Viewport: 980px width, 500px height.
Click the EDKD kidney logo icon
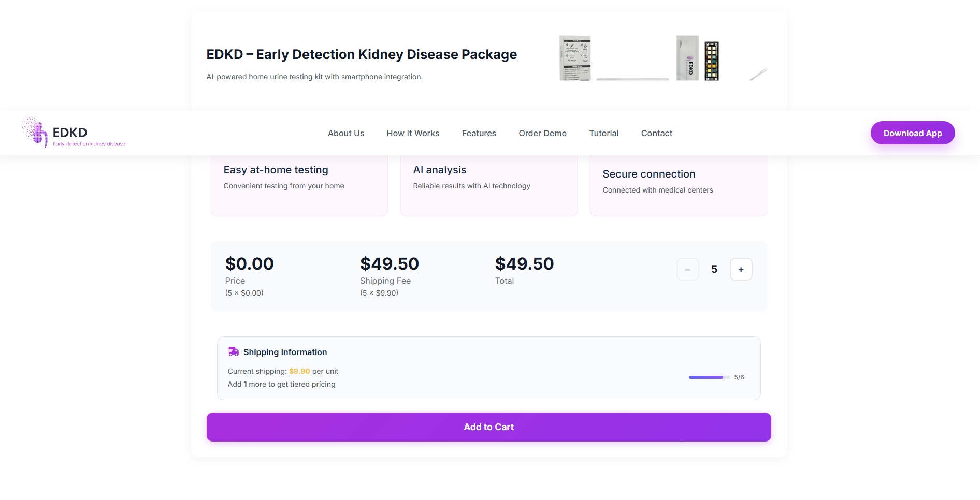pos(35,133)
